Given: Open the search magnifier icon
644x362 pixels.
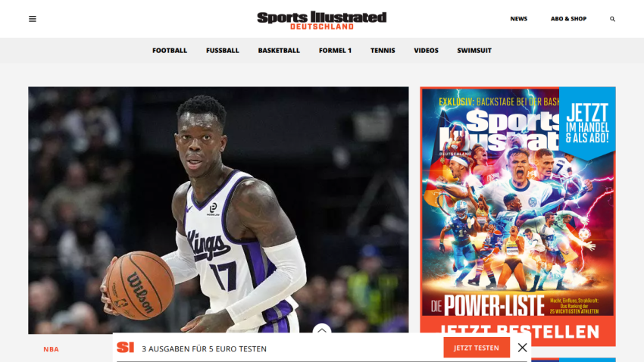Looking at the screenshot, I should pos(612,19).
